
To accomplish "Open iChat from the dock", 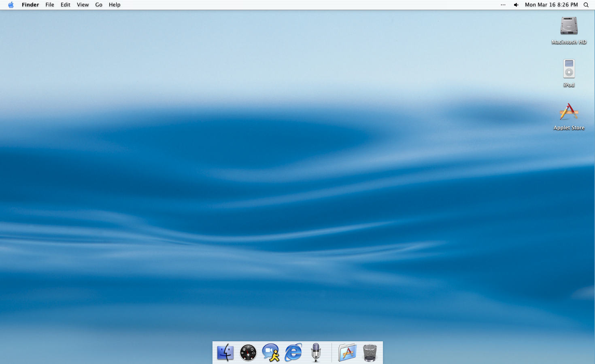I will tap(270, 352).
